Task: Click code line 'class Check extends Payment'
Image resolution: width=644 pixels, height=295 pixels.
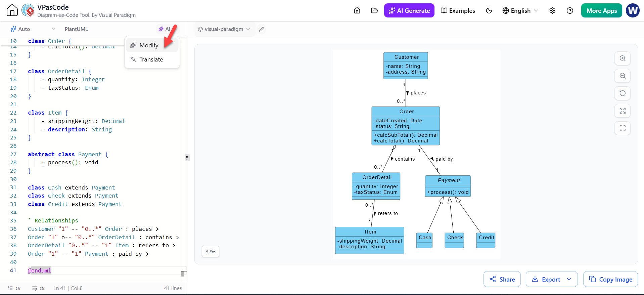Action: (x=73, y=196)
